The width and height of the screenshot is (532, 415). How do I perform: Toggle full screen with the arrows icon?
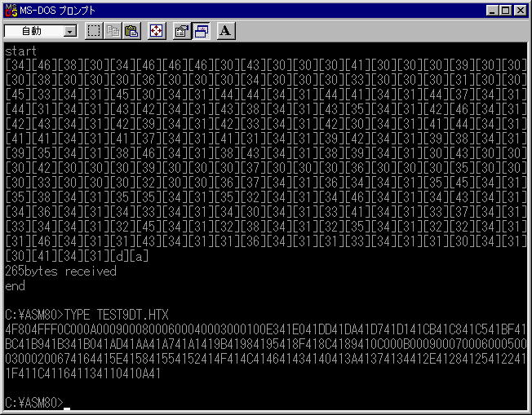point(157,31)
